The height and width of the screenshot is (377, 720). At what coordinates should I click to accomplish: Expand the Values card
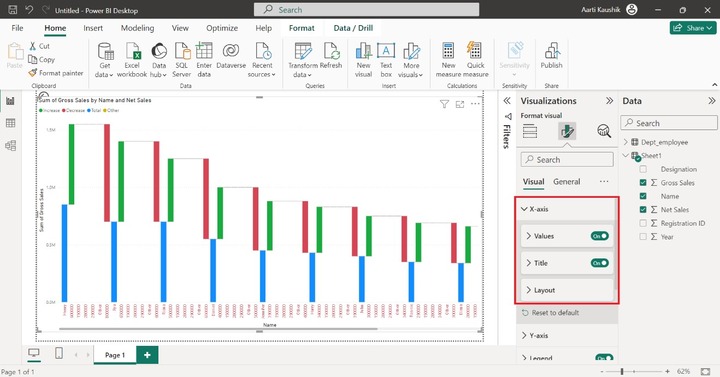[529, 236]
